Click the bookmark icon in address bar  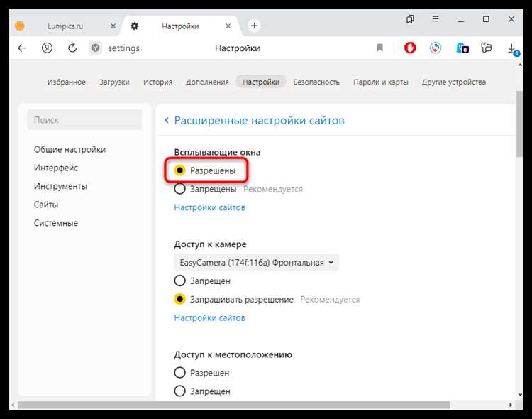pos(379,48)
